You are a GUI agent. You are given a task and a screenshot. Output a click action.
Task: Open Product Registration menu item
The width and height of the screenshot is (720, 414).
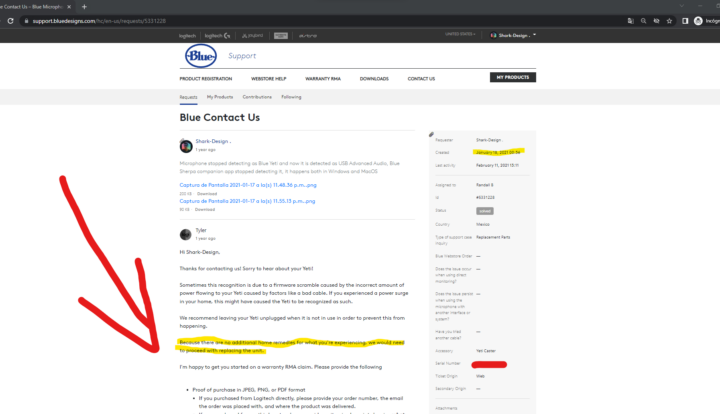[x=206, y=79]
